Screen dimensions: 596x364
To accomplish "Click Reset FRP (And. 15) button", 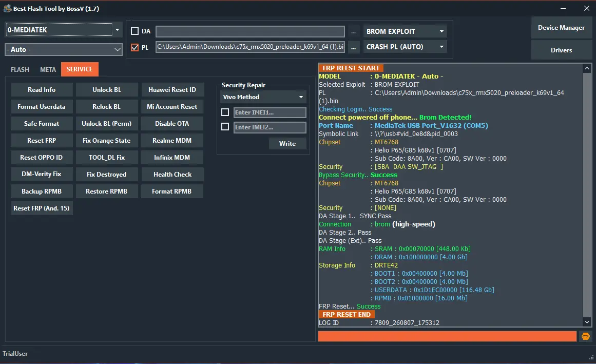I will click(x=42, y=208).
